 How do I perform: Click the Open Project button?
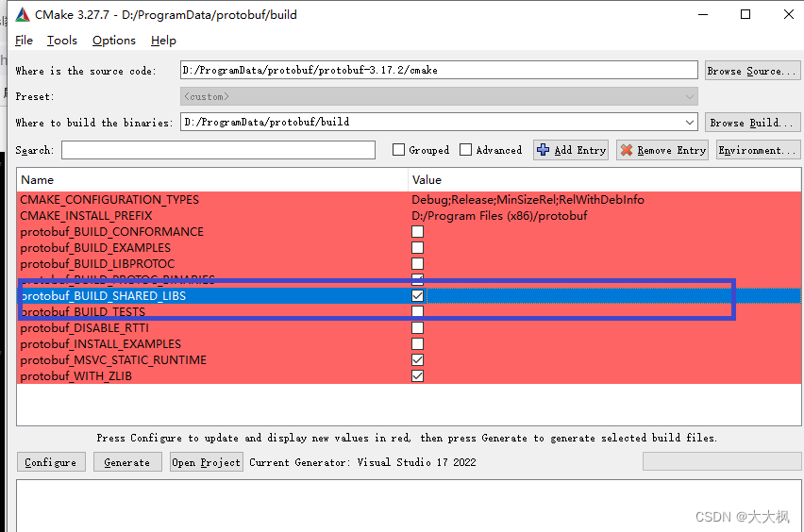click(x=206, y=462)
